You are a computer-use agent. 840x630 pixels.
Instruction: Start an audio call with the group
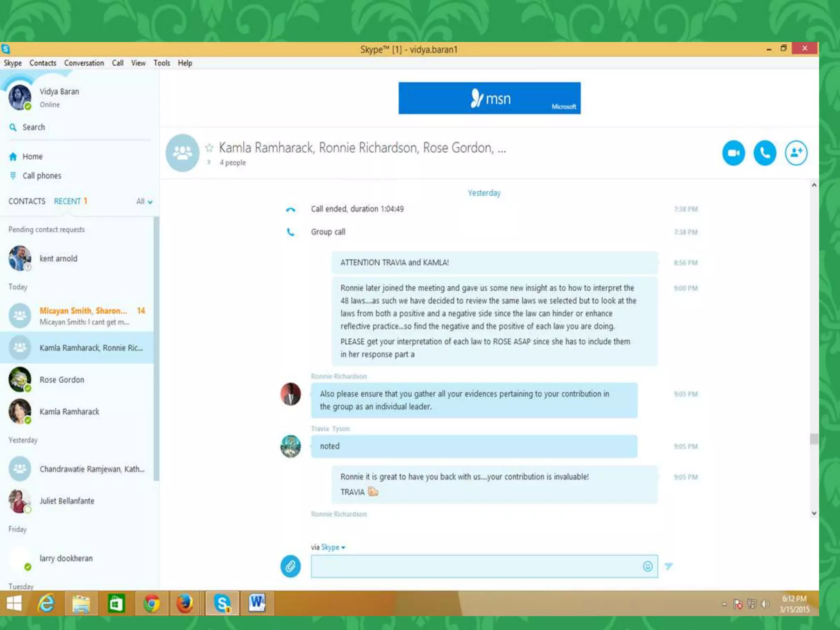[x=765, y=153]
